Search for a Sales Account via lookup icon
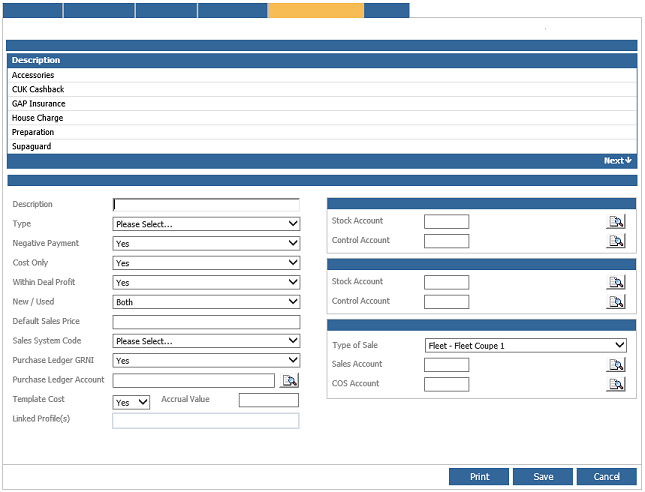This screenshot has width=645, height=492. tap(616, 365)
